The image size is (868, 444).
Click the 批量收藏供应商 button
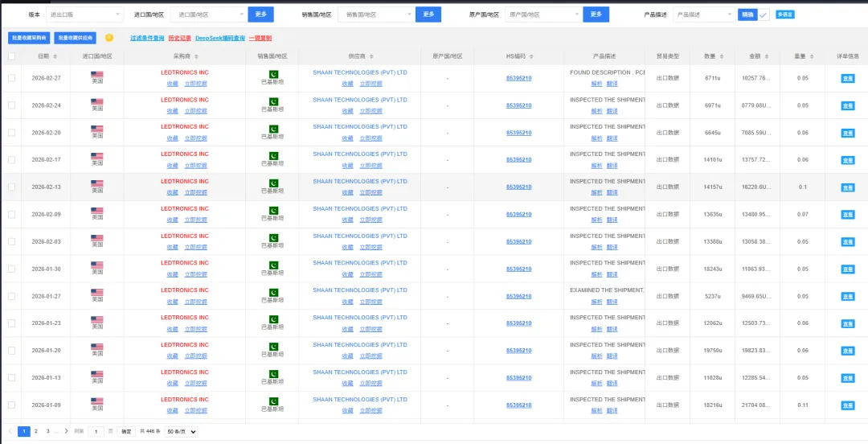(76, 38)
